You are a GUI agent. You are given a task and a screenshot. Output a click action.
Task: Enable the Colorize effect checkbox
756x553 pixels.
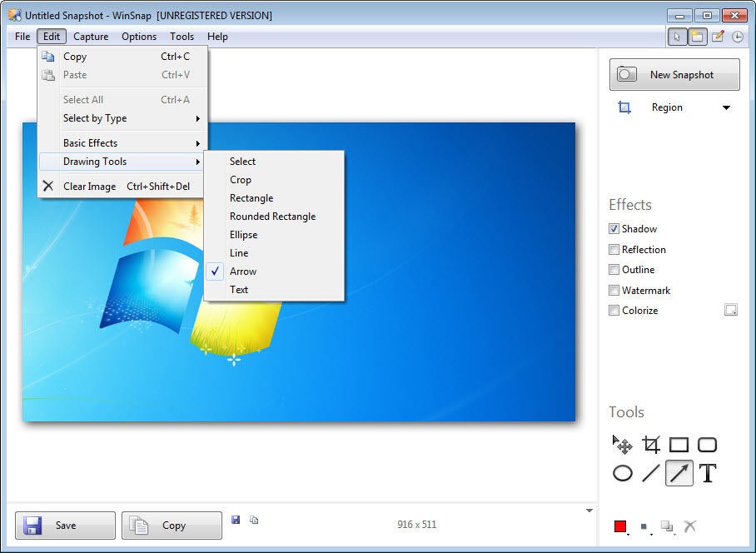(x=614, y=311)
